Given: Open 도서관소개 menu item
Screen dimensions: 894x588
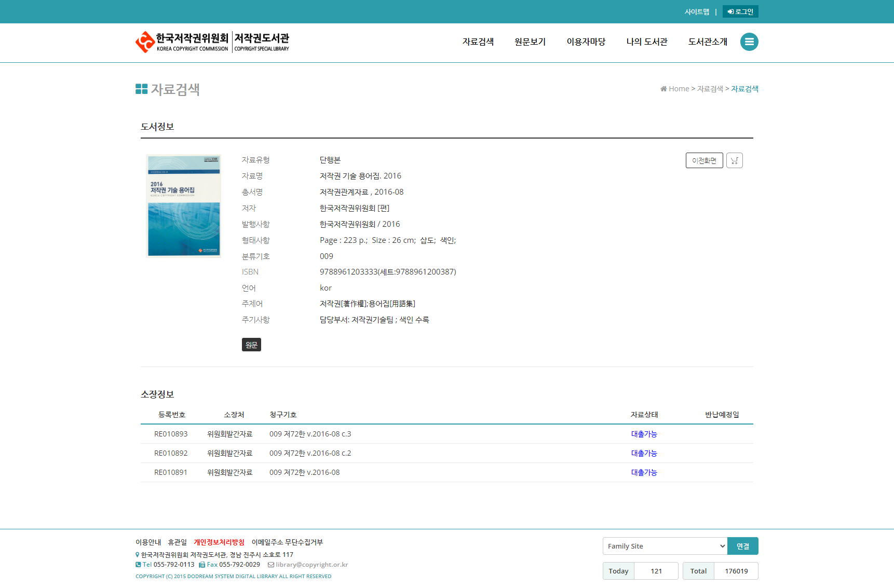Looking at the screenshot, I should 707,42.
